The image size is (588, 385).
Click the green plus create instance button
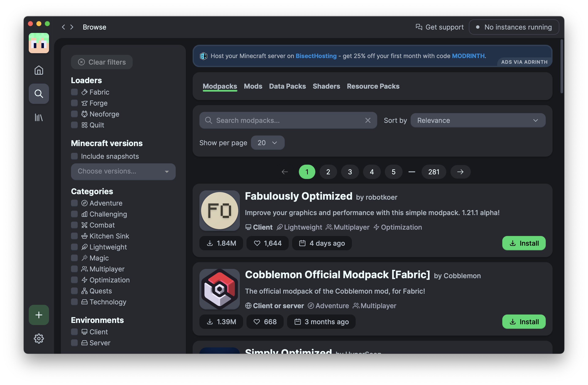tap(39, 315)
